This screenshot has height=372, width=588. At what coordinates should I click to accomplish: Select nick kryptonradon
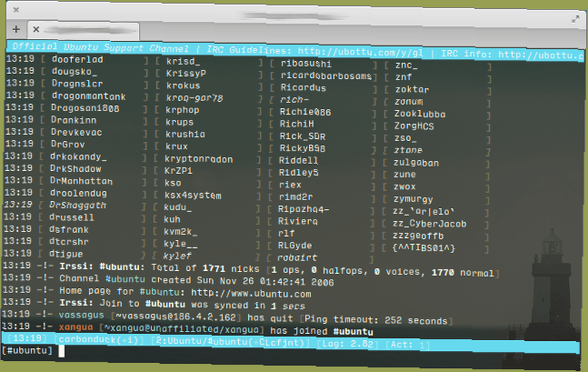(199, 159)
